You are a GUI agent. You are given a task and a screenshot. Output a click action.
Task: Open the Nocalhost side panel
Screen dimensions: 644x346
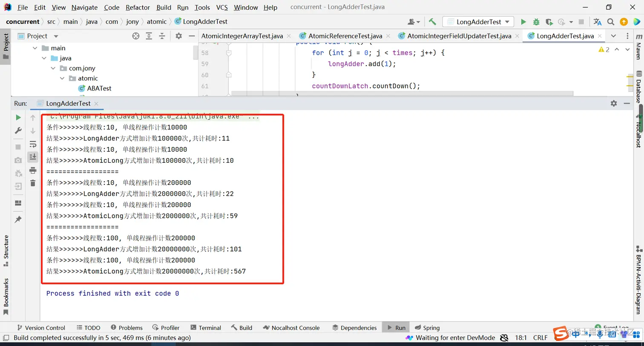[638, 131]
